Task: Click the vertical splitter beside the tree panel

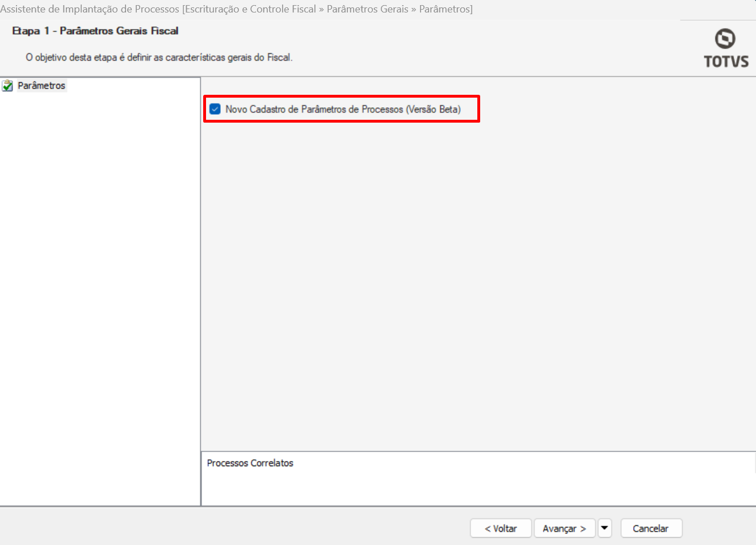Action: pyautogui.click(x=201, y=284)
